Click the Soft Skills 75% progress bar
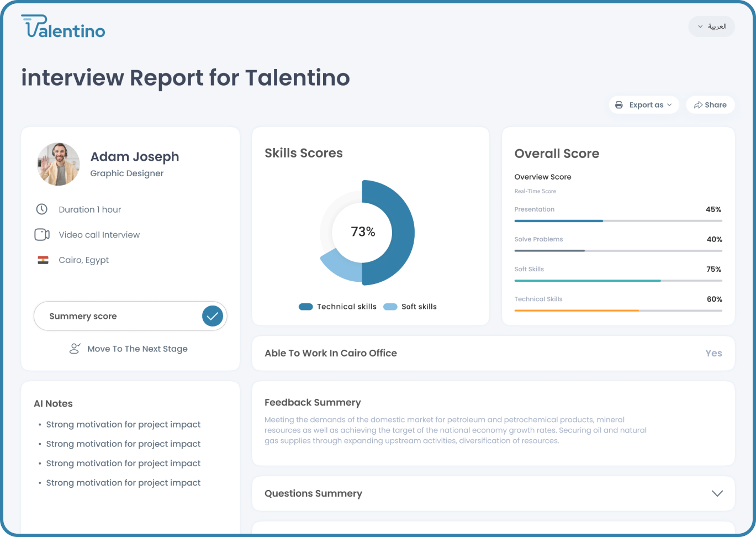 [617, 281]
